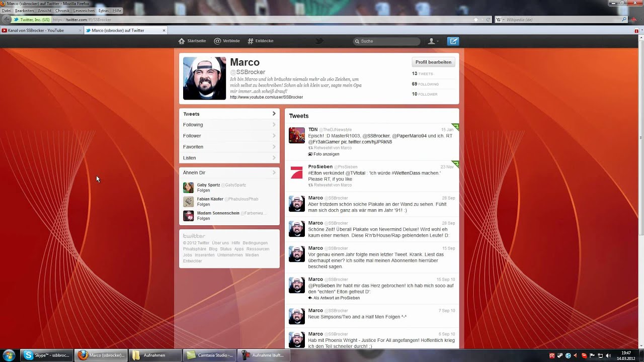The width and height of the screenshot is (644, 362).
Task: Reload the page with the refresh icon
Action: 488,20
